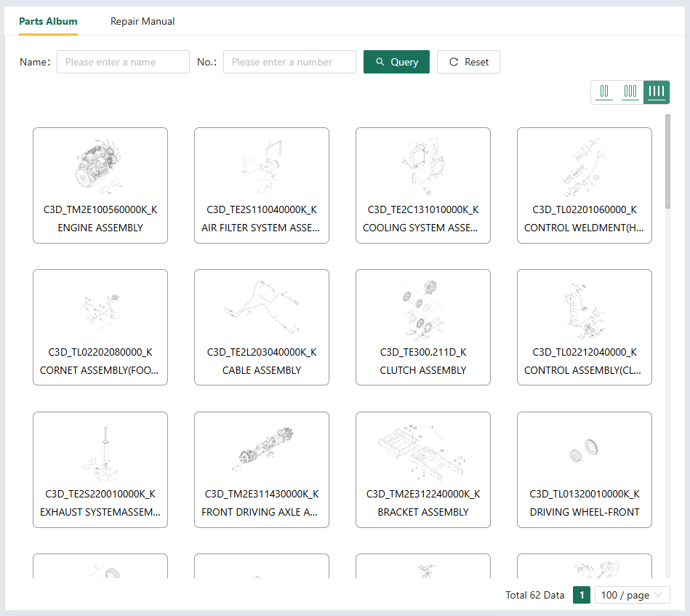Focus the Name input field

click(123, 62)
